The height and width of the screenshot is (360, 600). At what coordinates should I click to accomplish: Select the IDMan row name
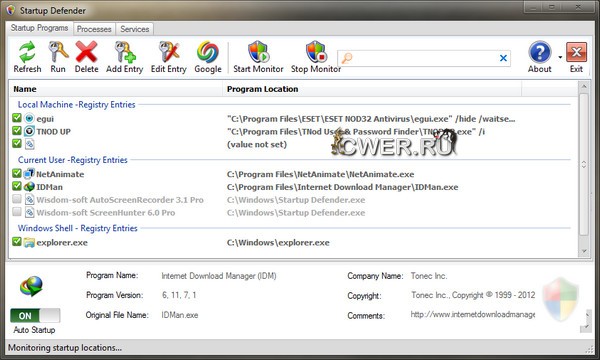[49, 187]
